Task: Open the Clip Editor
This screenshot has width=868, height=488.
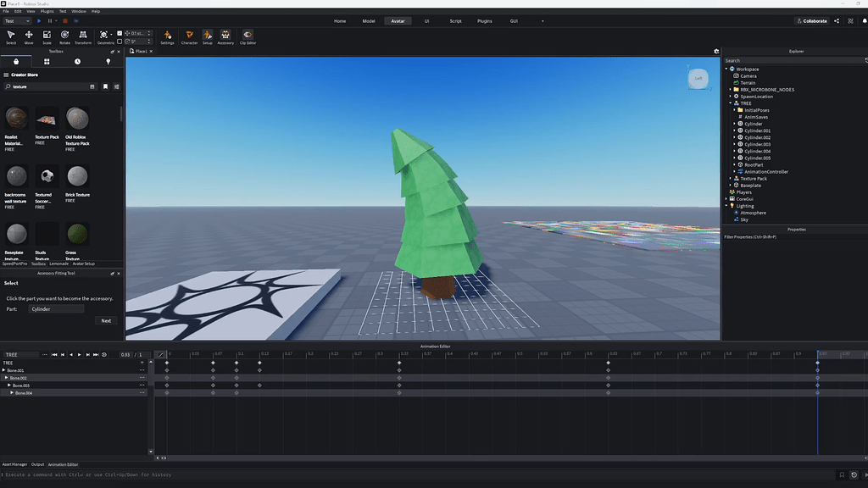Action: pos(248,37)
